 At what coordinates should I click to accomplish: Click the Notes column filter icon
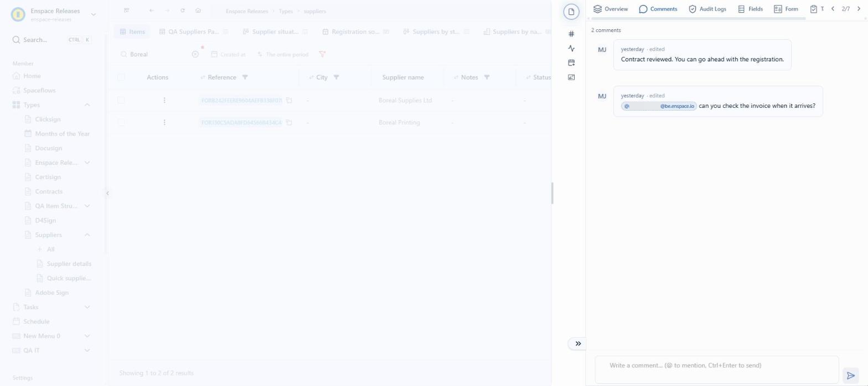[x=487, y=77]
